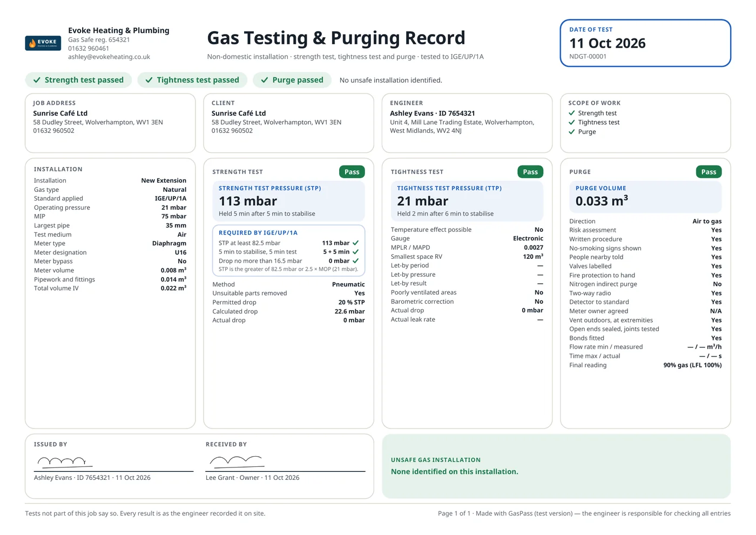
Task: Click the Scope of Work Strength test tick
Action: 572,113
